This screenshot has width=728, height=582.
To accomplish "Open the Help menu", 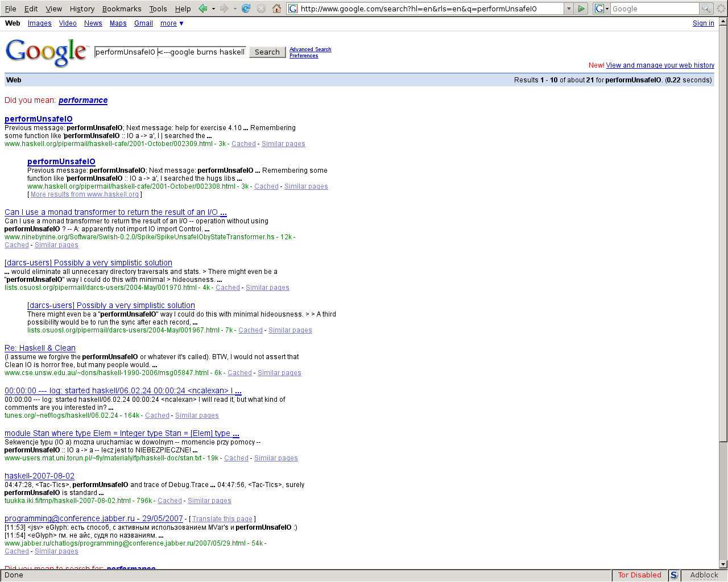I will tap(183, 9).
